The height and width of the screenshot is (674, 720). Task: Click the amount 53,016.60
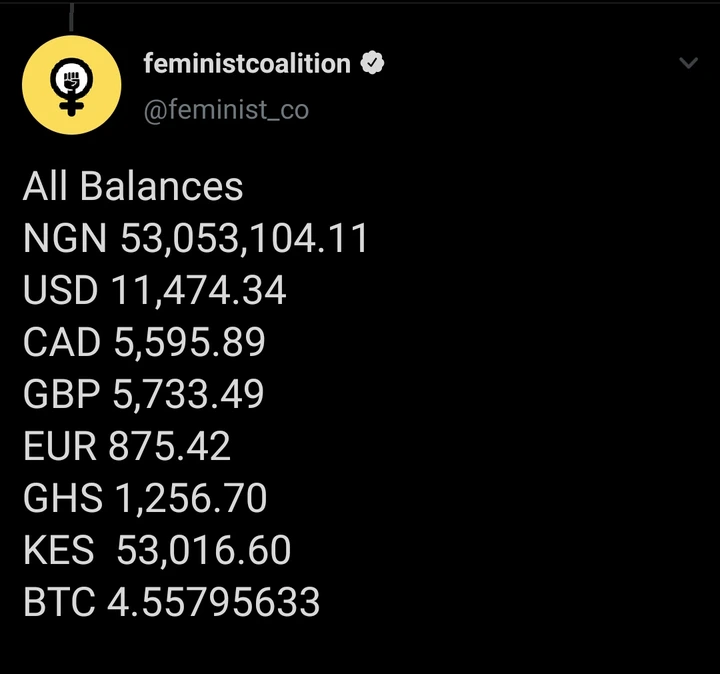(204, 551)
